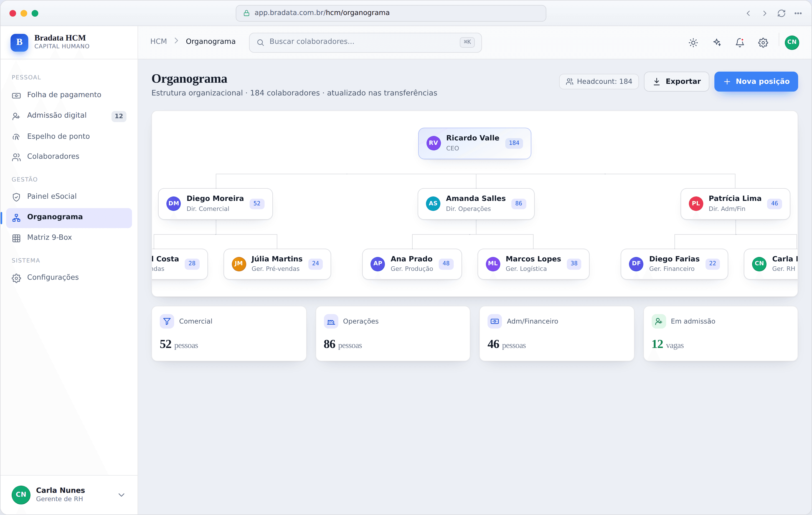This screenshot has height=515, width=812.
Task: Open Folha de pagamento in sidebar
Action: [x=69, y=95]
